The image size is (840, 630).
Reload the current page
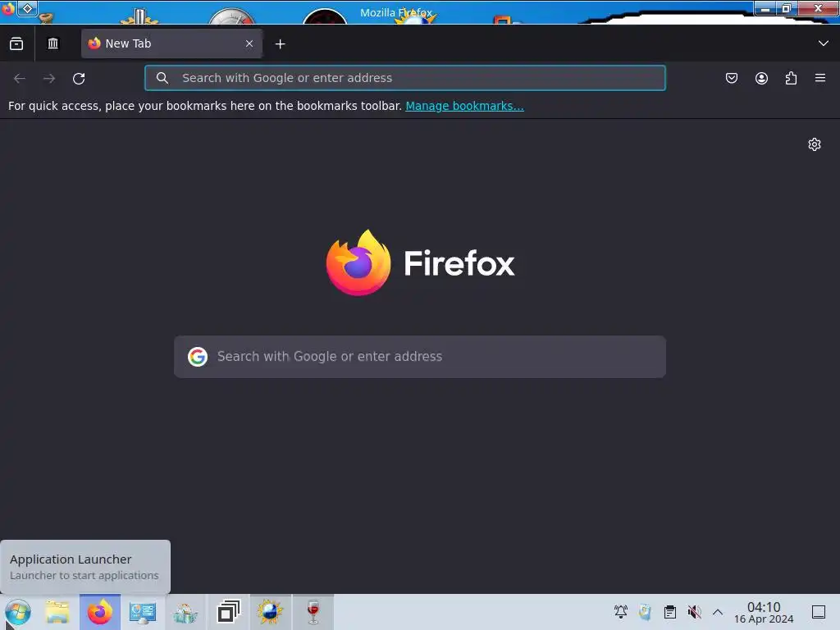click(79, 78)
